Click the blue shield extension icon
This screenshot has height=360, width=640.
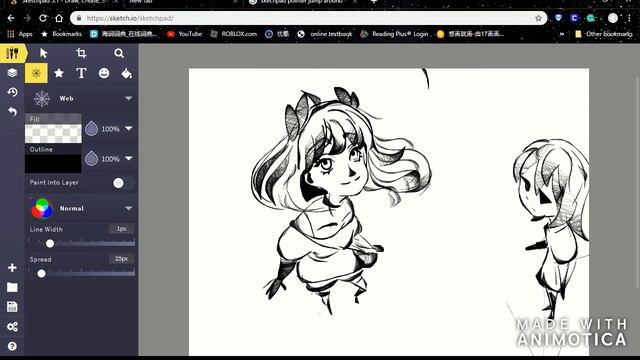pyautogui.click(x=558, y=18)
